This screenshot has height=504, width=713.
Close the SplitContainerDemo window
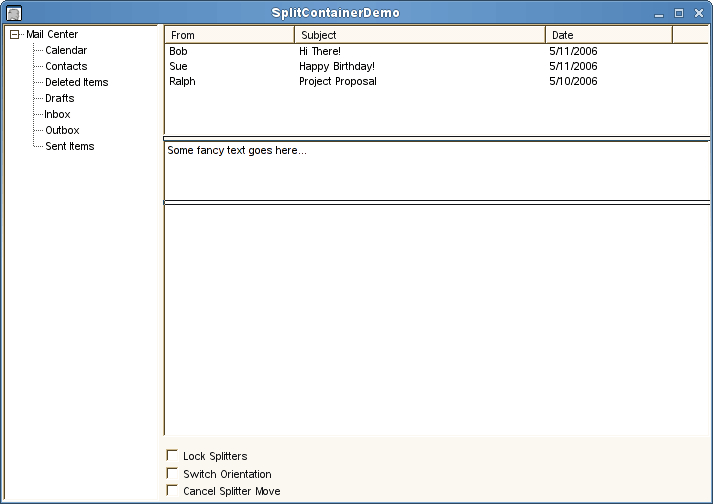[699, 13]
